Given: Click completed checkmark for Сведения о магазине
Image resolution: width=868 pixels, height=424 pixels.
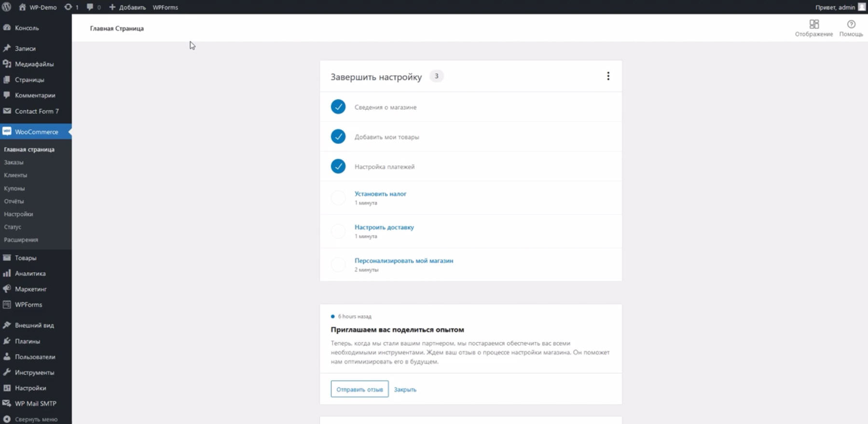Looking at the screenshot, I should point(338,107).
